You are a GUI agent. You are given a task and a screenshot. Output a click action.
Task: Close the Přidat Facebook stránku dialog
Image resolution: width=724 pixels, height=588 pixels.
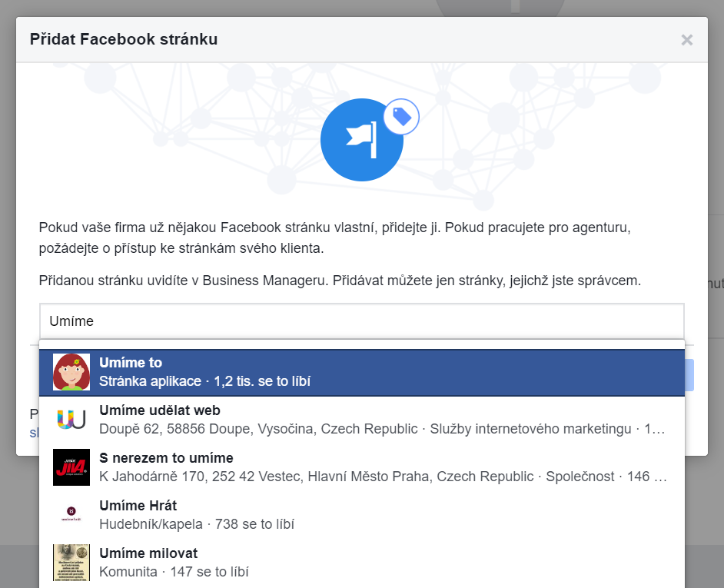pyautogui.click(x=686, y=40)
